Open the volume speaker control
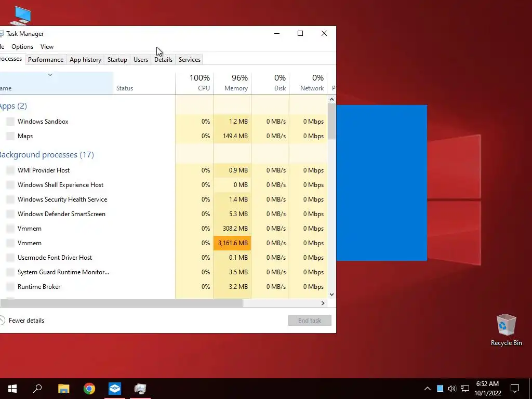The image size is (532, 399). 452,389
